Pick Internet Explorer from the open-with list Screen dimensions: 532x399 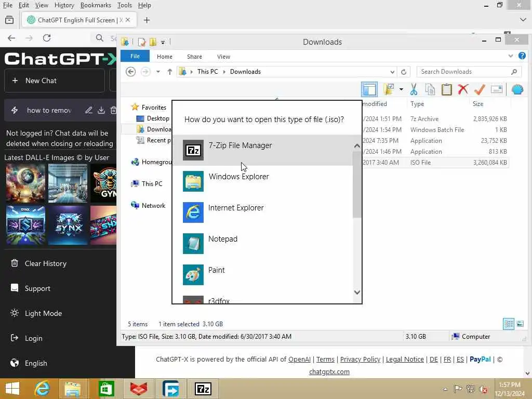tap(262, 212)
